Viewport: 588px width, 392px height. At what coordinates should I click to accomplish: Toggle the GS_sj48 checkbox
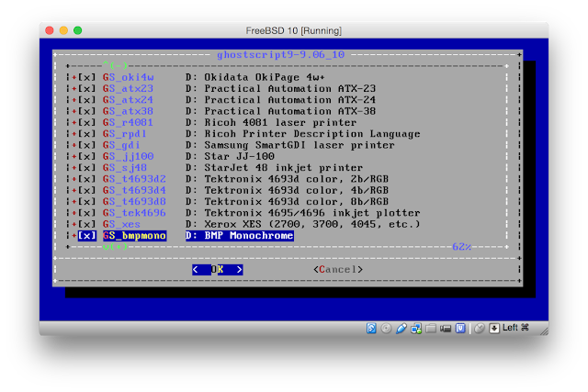coord(86,167)
